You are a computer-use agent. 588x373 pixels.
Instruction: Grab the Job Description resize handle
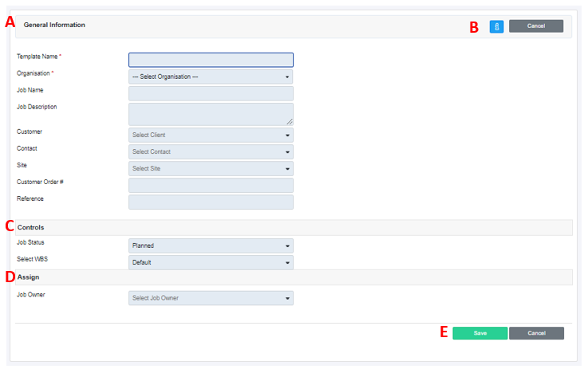pyautogui.click(x=290, y=122)
